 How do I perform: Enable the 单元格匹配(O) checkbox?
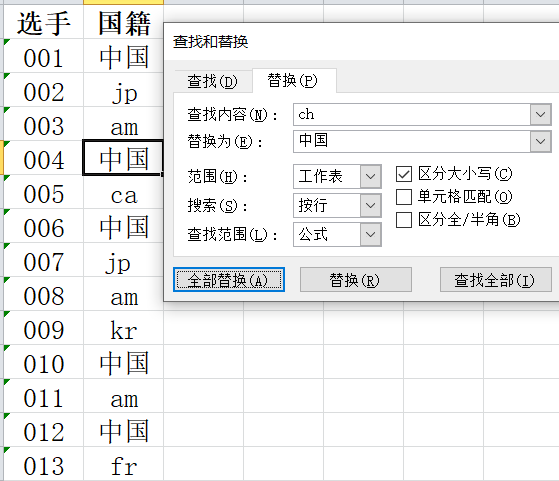(x=404, y=197)
